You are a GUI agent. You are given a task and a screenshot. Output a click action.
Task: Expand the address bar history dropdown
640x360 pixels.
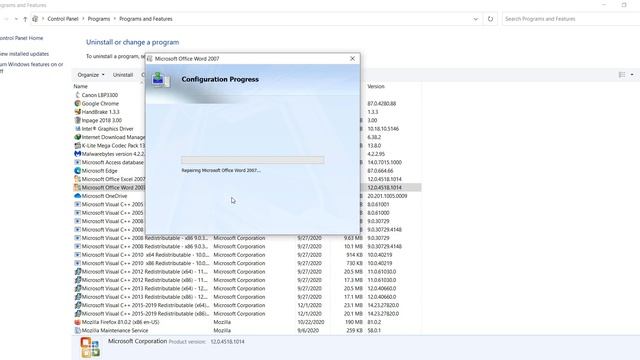pos(476,19)
